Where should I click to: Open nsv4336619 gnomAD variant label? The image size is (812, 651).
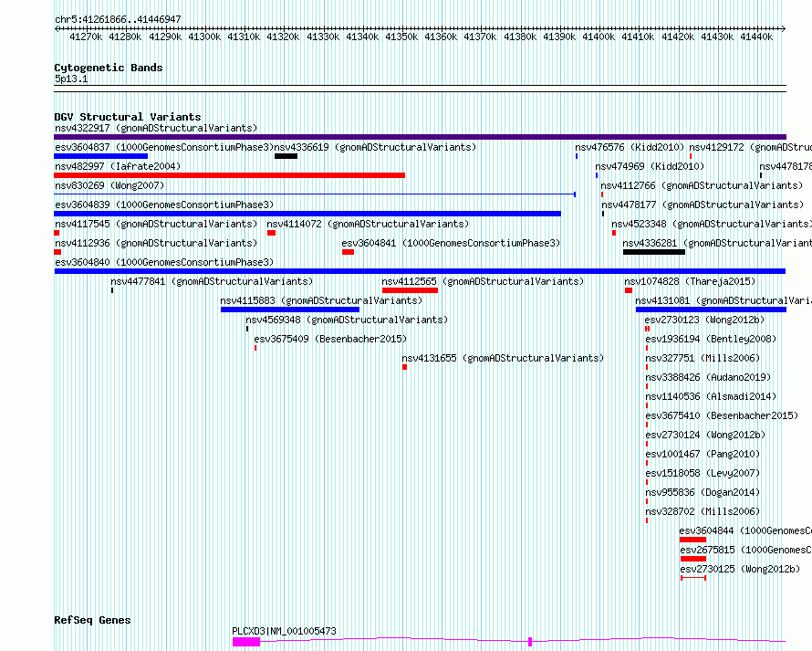pyautogui.click(x=375, y=147)
